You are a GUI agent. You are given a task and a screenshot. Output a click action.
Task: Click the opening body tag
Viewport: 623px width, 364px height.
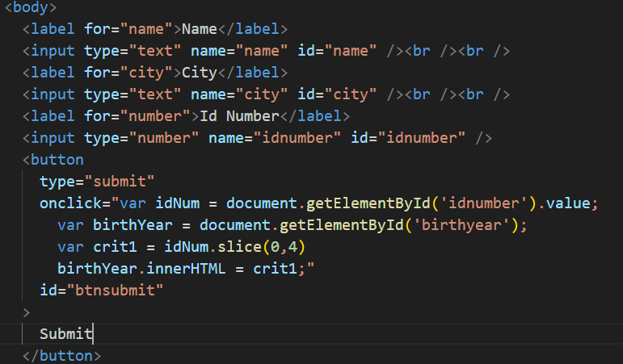pyautogui.click(x=31, y=7)
